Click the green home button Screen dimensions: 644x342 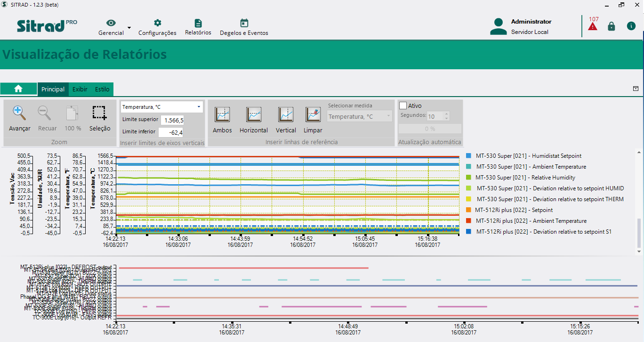click(x=18, y=89)
